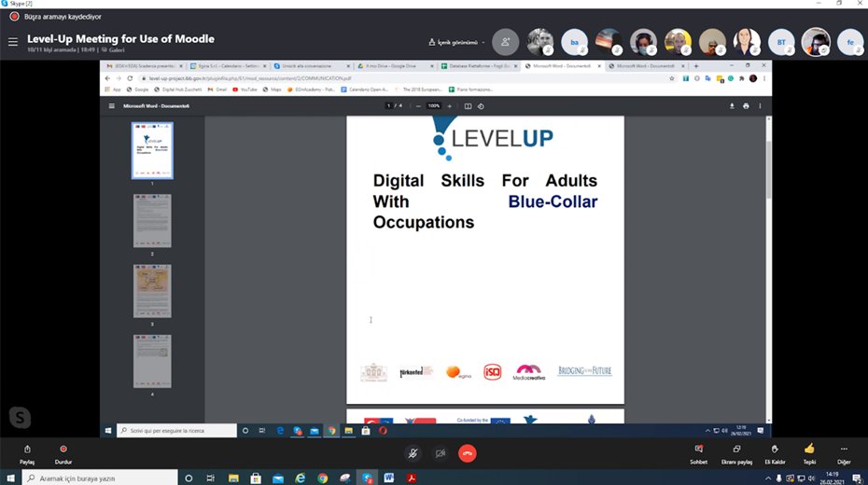Unmute the microphone
This screenshot has width=868, height=485.
click(x=412, y=453)
